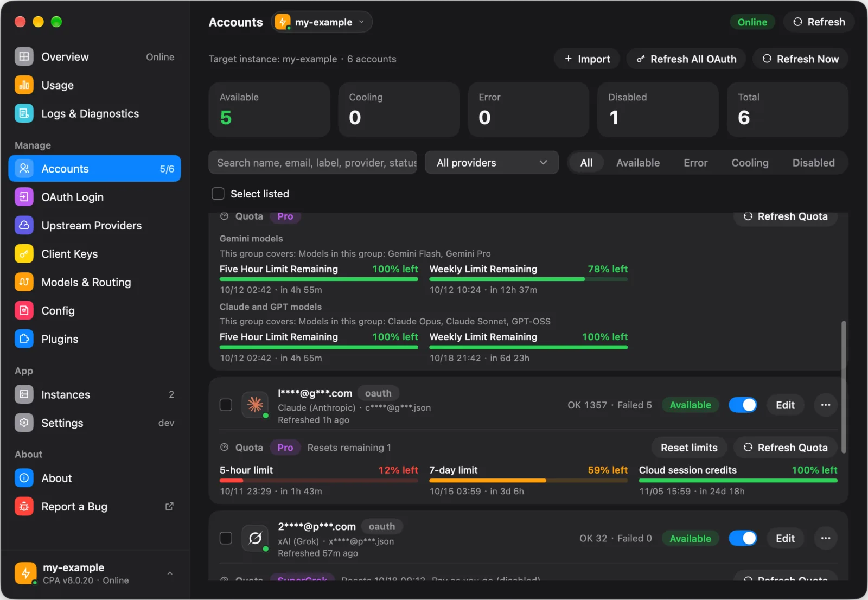Open more options for xAI Grok account
This screenshot has height=600, width=868.
pyautogui.click(x=826, y=538)
